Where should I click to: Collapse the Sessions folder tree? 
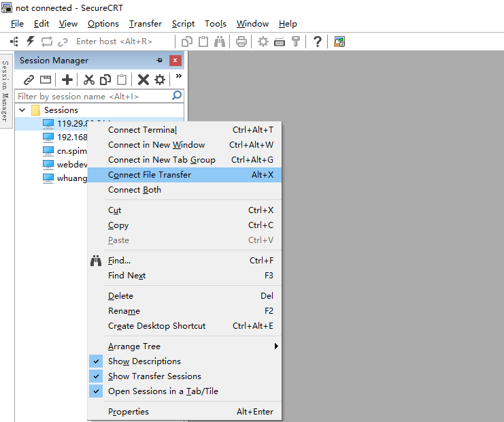click(x=22, y=110)
